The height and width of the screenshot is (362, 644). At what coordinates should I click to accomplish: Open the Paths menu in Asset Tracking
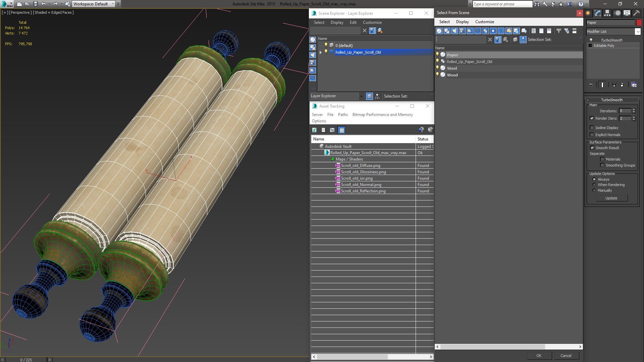click(x=342, y=115)
